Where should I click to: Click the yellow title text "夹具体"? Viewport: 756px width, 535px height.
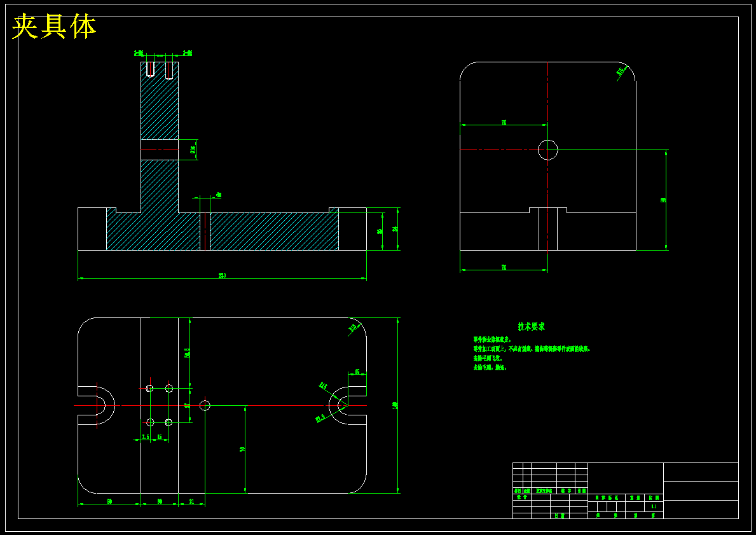(x=54, y=27)
